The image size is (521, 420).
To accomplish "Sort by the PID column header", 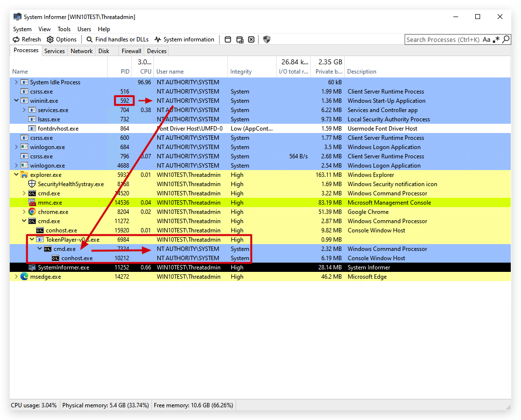I will pos(120,72).
